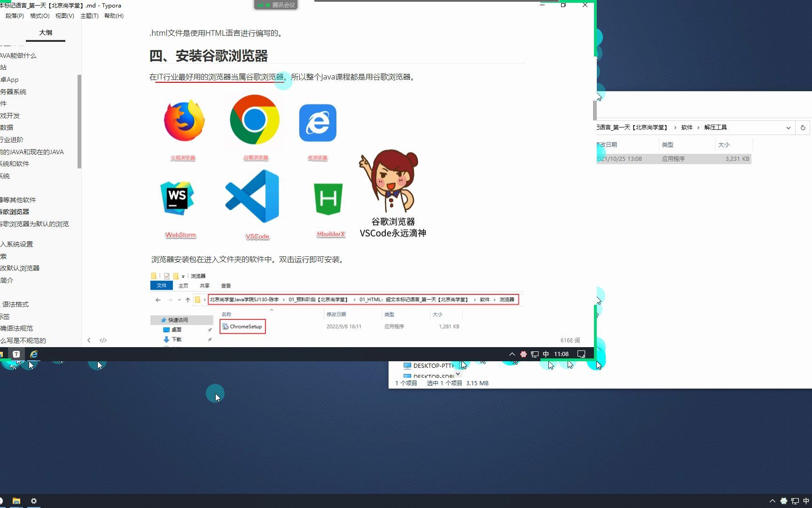The width and height of the screenshot is (812, 508).
Task: Click the flower tray icon on bottom taskbar
Action: click(x=783, y=501)
